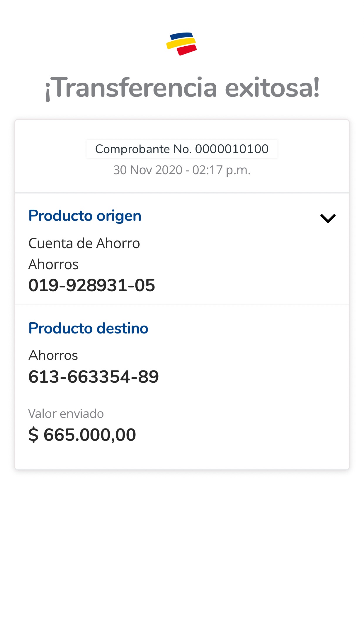Viewport: 364px width, 630px height.
Task: Tap the receipt number 0000010100
Action: coord(232,149)
